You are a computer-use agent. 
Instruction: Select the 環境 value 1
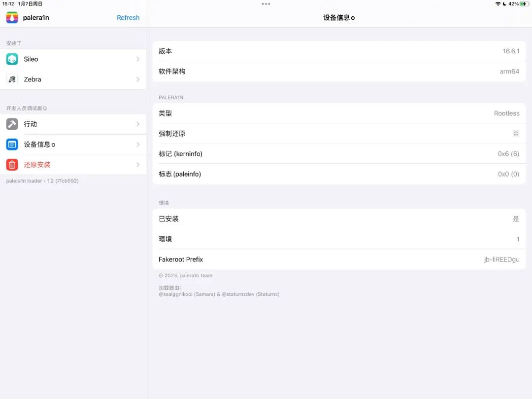[518, 239]
